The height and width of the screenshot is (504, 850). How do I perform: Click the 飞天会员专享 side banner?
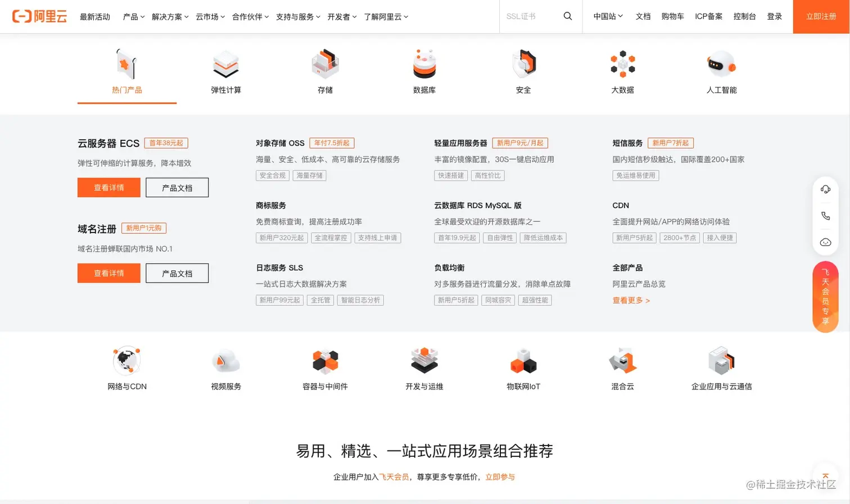click(x=825, y=297)
